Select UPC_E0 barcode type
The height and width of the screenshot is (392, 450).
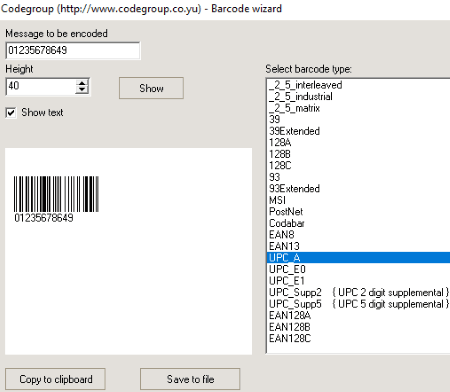pos(359,269)
